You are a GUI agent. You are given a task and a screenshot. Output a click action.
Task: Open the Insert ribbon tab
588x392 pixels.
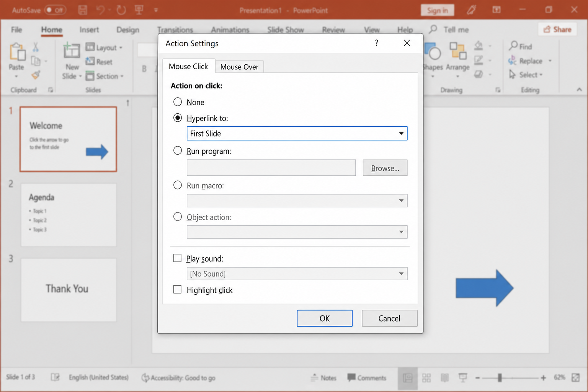[89, 29]
